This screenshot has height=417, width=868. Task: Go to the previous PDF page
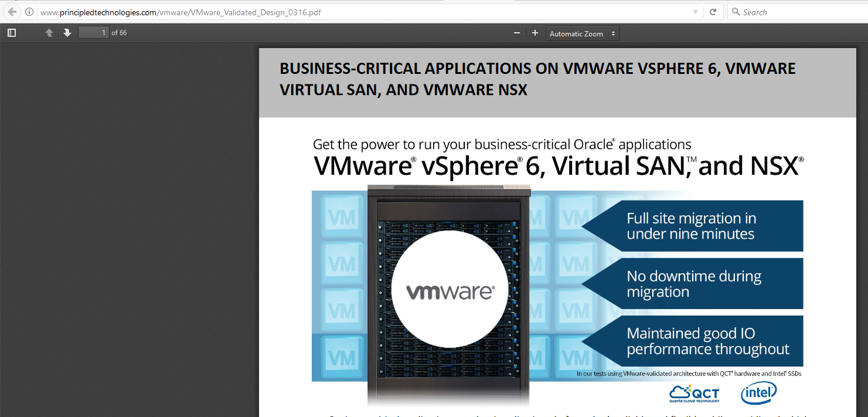[x=49, y=33]
